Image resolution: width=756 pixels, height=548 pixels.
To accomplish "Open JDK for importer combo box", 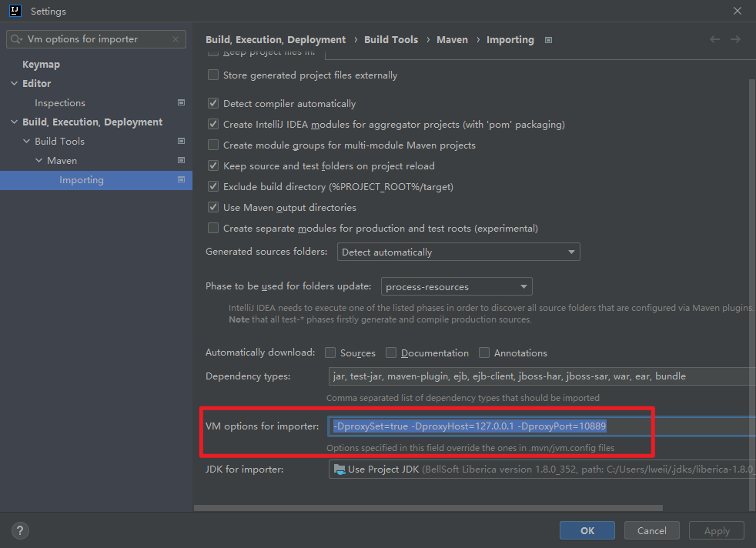I will click(x=542, y=469).
